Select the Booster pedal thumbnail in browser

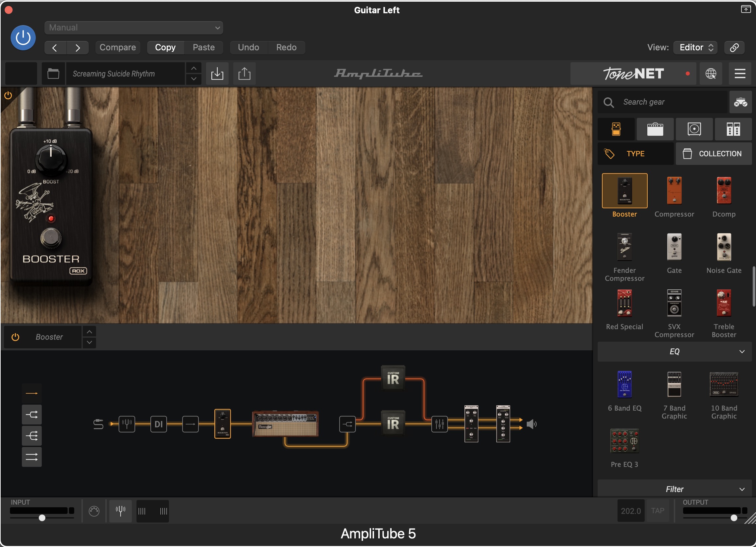[624, 191]
